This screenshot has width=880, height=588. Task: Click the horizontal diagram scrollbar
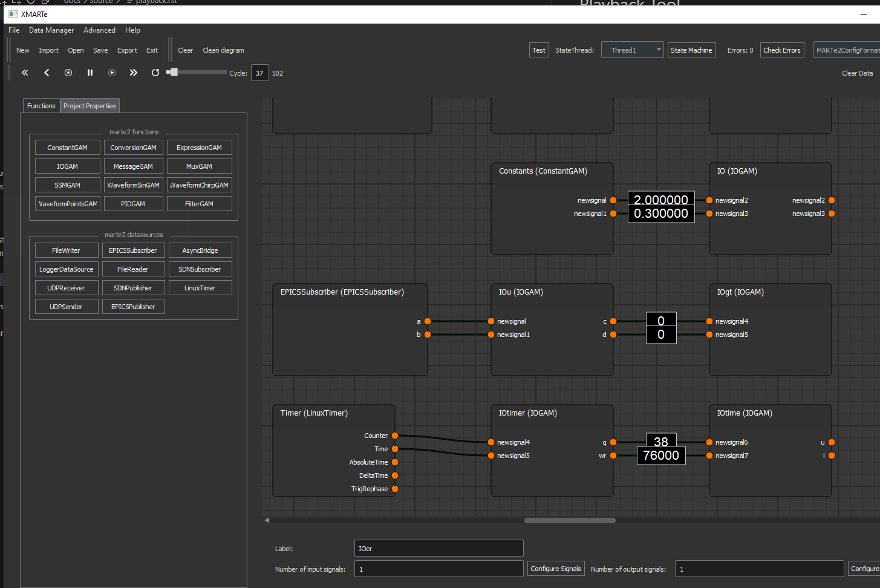(570, 520)
